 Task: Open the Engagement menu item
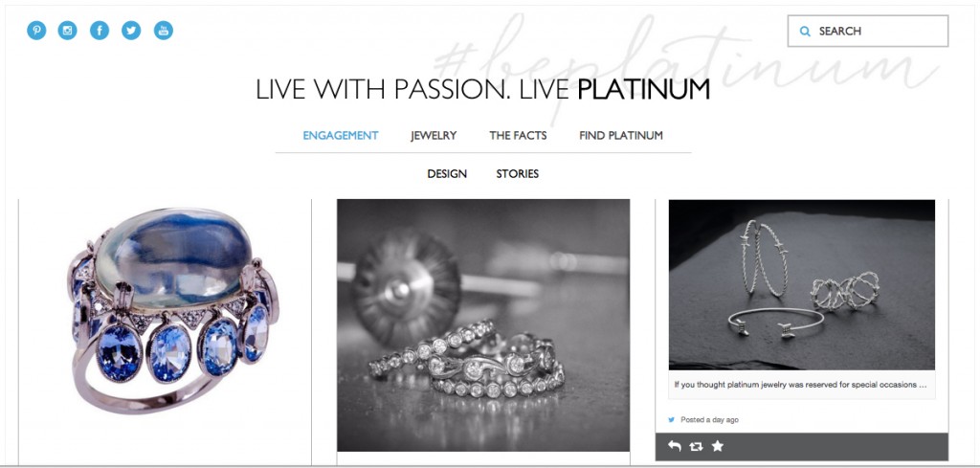click(341, 136)
